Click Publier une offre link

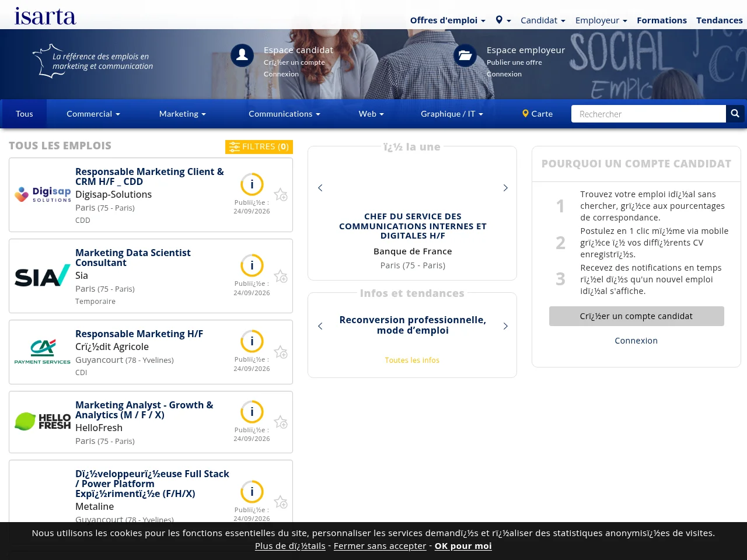514,62
